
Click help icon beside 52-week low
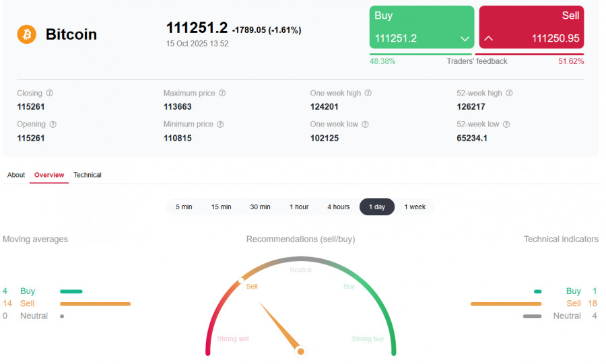pyautogui.click(x=506, y=124)
